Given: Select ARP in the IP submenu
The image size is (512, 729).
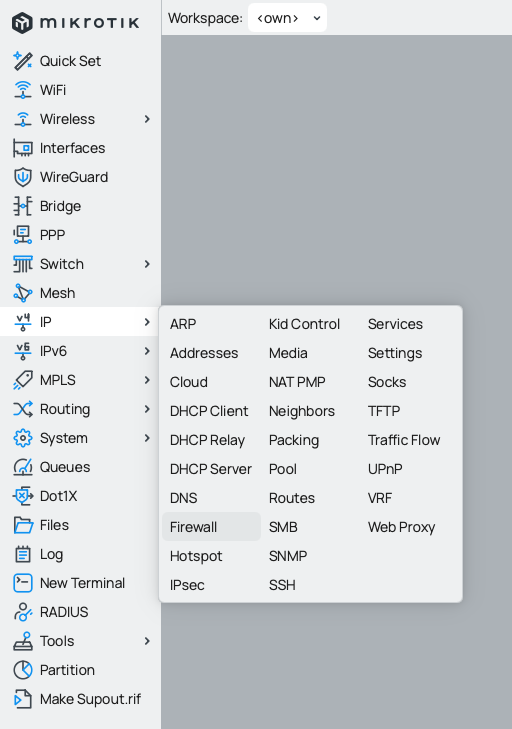Looking at the screenshot, I should (183, 324).
